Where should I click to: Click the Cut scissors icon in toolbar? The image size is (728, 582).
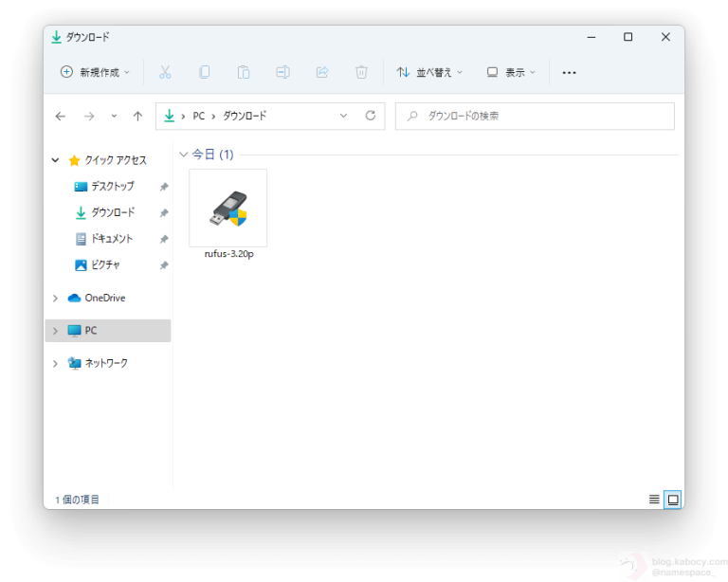[165, 72]
